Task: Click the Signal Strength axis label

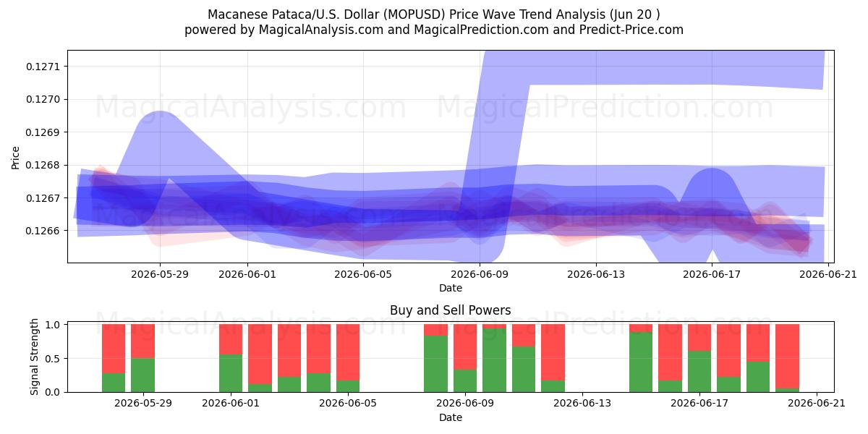Action: (x=35, y=358)
